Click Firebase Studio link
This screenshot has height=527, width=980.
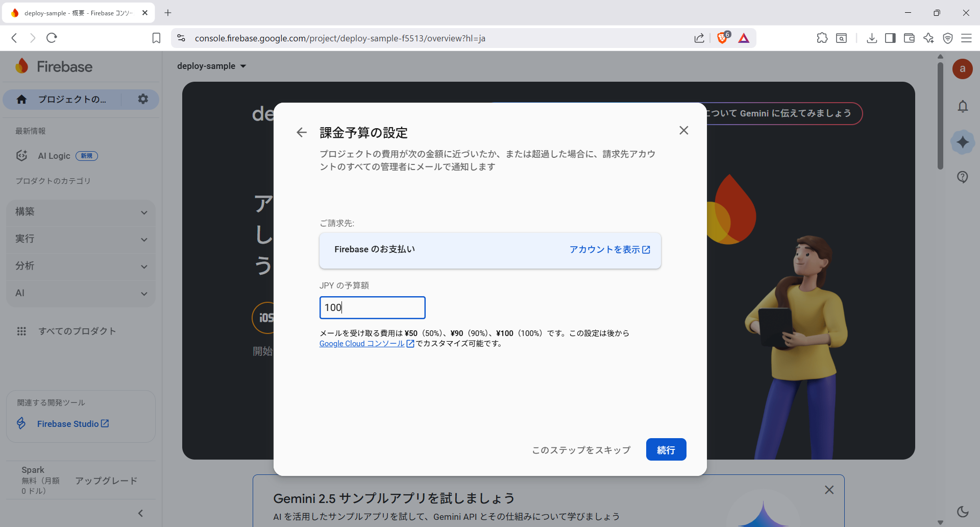pyautogui.click(x=73, y=424)
